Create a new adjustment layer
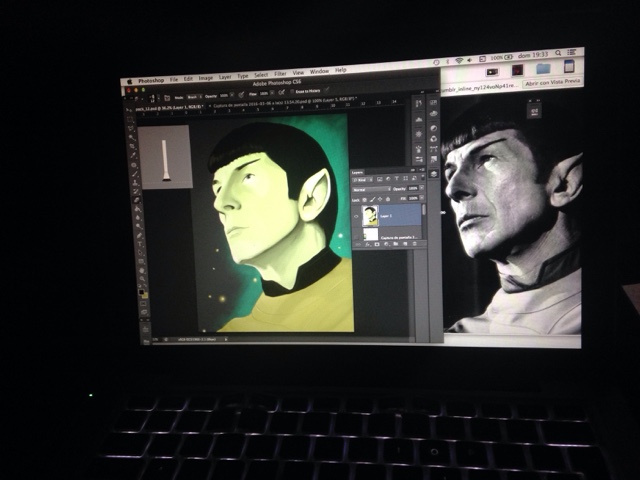This screenshot has width=640, height=480. [387, 244]
